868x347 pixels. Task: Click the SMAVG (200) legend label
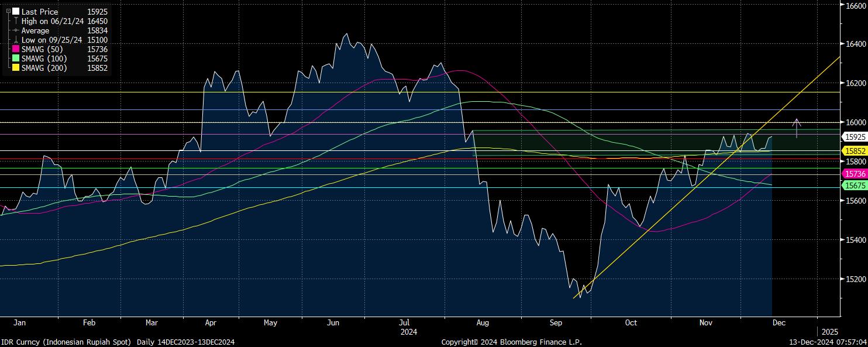tap(44, 68)
